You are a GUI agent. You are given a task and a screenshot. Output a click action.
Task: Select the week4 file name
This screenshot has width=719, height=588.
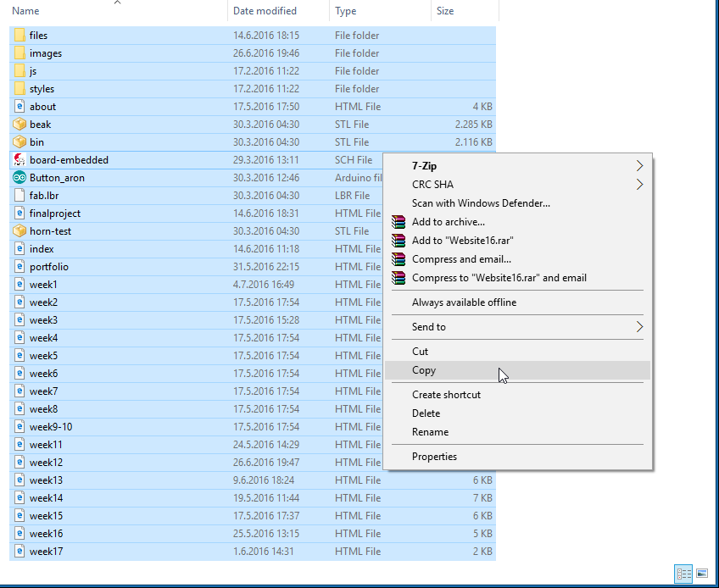point(43,338)
